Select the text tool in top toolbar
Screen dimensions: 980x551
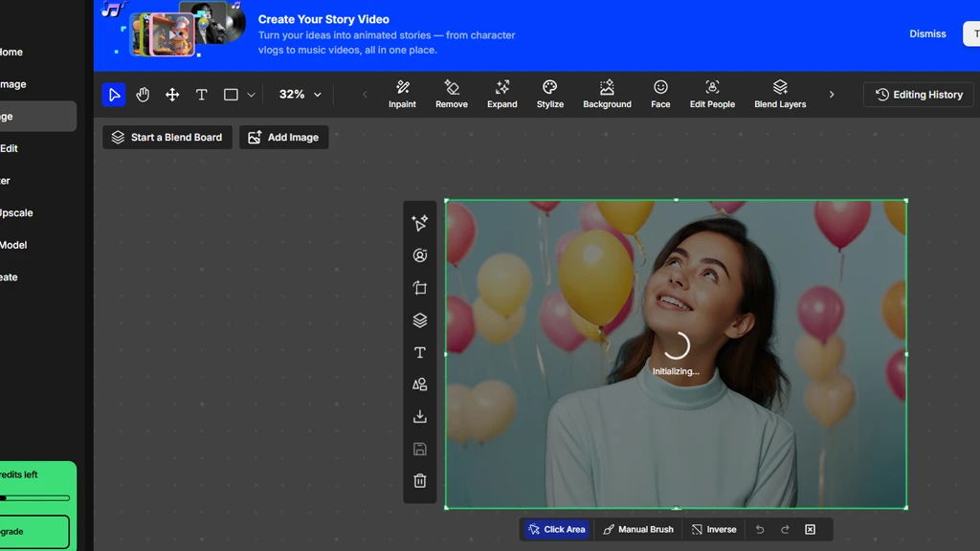tap(201, 95)
